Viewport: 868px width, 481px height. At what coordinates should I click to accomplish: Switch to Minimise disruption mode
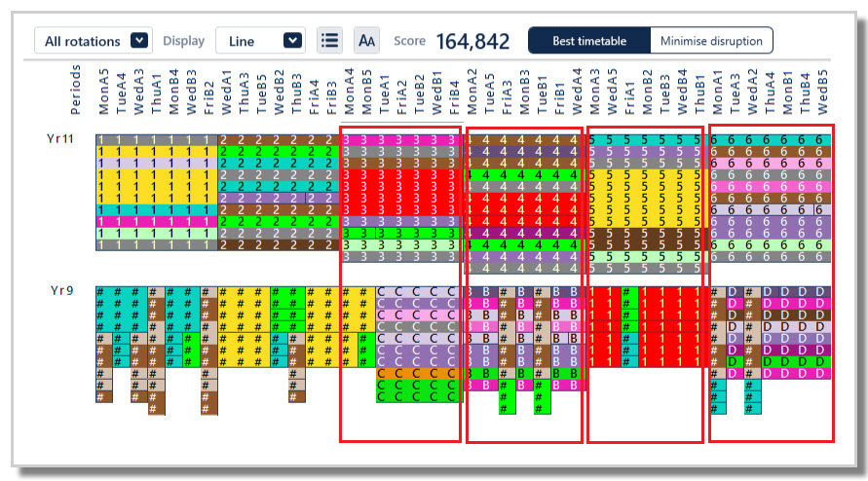tap(711, 40)
